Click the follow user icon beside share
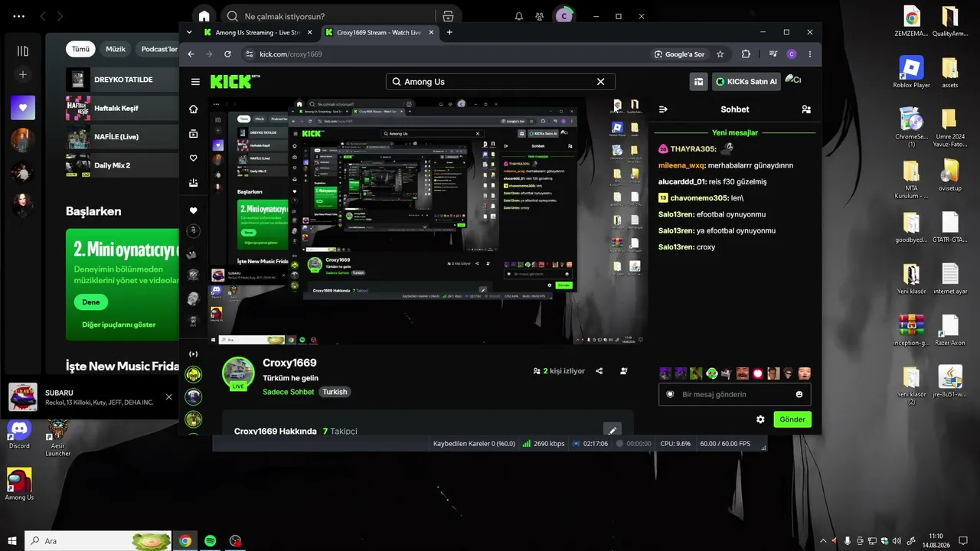The height and width of the screenshot is (551, 980). (x=624, y=371)
